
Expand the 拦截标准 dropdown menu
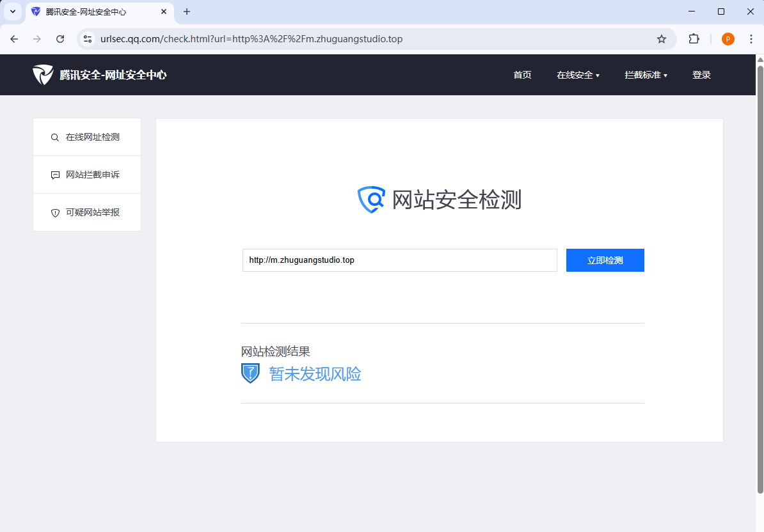tap(646, 75)
